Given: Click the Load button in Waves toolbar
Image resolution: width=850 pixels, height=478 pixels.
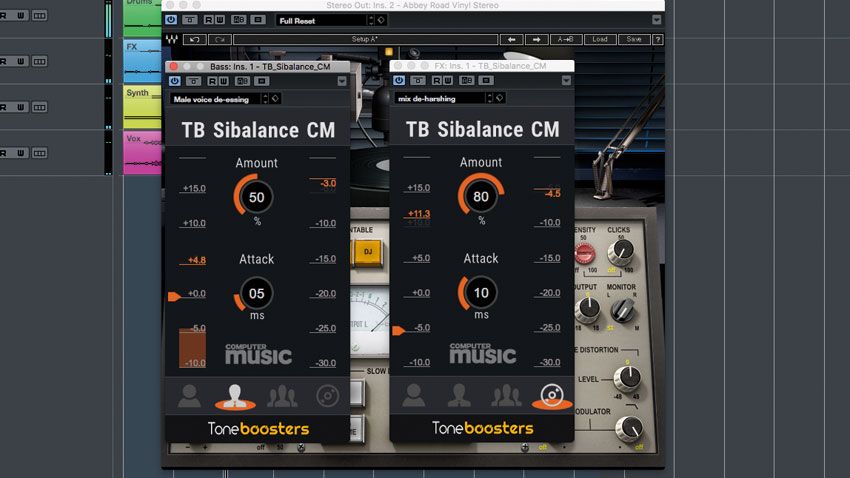Looking at the screenshot, I should pos(600,40).
